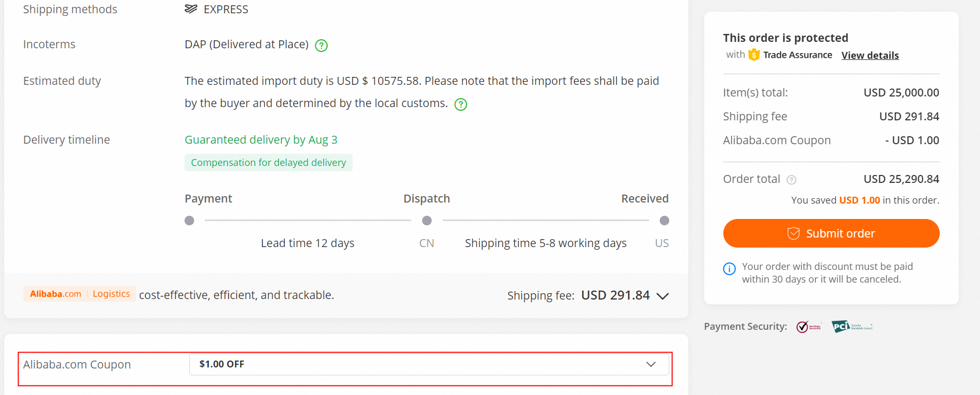Click the estimated duty help icon
The height and width of the screenshot is (395, 980).
click(x=461, y=104)
